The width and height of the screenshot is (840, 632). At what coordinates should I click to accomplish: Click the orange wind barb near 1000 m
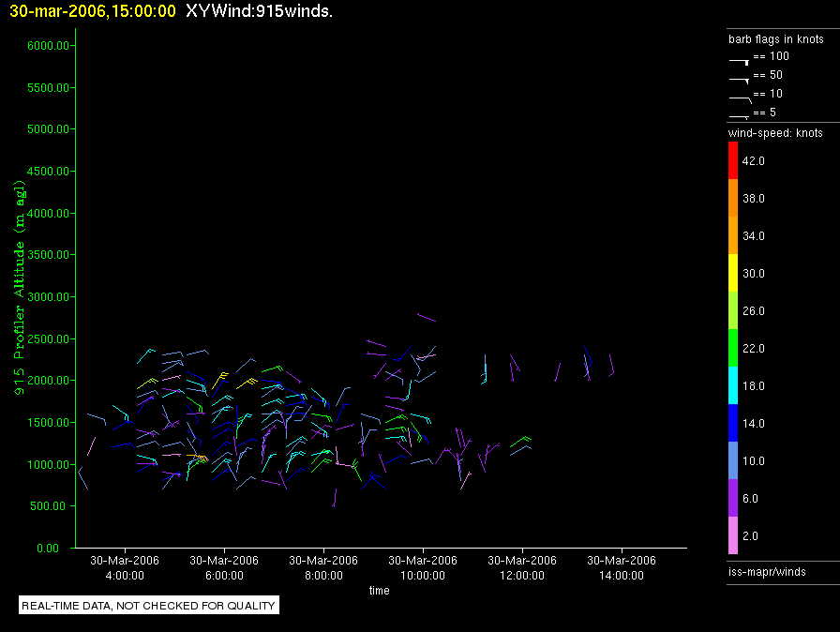[x=198, y=458]
